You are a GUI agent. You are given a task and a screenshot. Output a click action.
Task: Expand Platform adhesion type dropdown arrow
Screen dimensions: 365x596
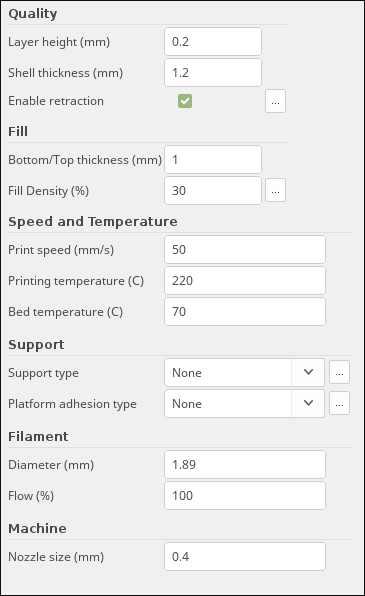(308, 403)
